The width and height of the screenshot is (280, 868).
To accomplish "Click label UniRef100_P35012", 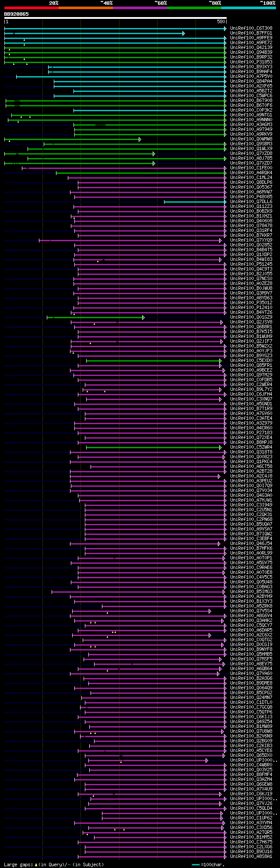I will pyautogui.click(x=251, y=303).
